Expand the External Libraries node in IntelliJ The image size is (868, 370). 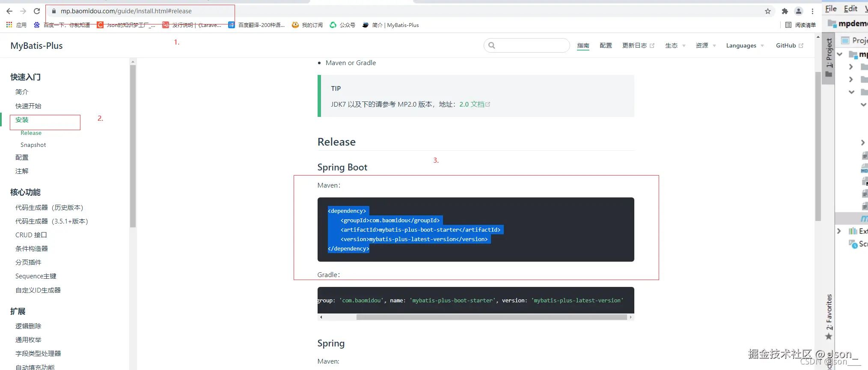click(x=839, y=231)
